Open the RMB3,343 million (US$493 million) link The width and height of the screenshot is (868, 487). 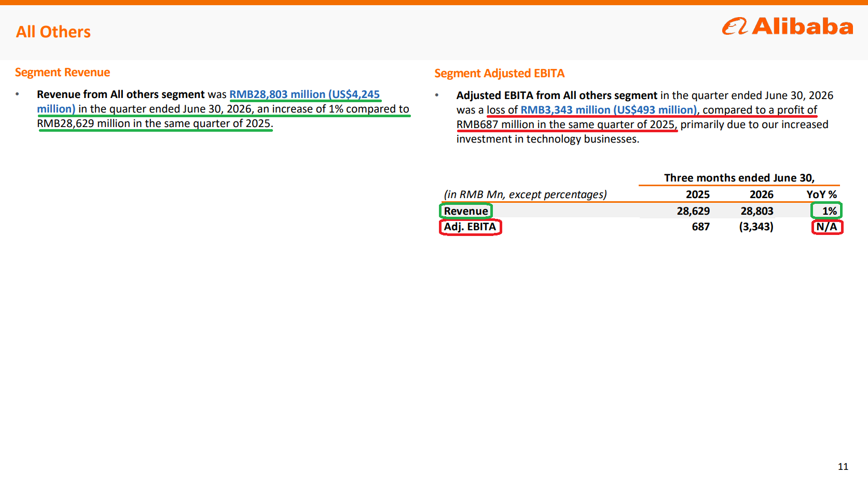[x=609, y=110]
